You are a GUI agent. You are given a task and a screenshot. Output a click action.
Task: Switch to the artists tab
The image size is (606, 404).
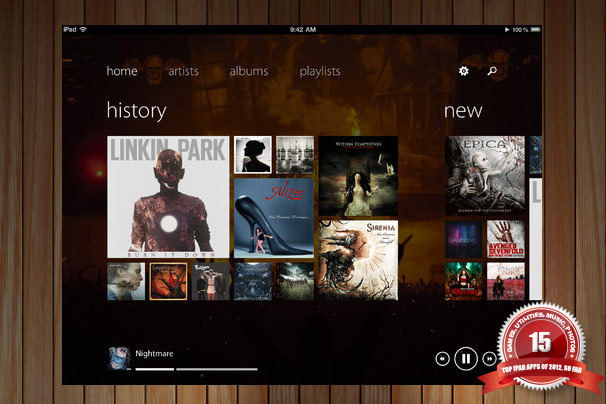pos(184,71)
